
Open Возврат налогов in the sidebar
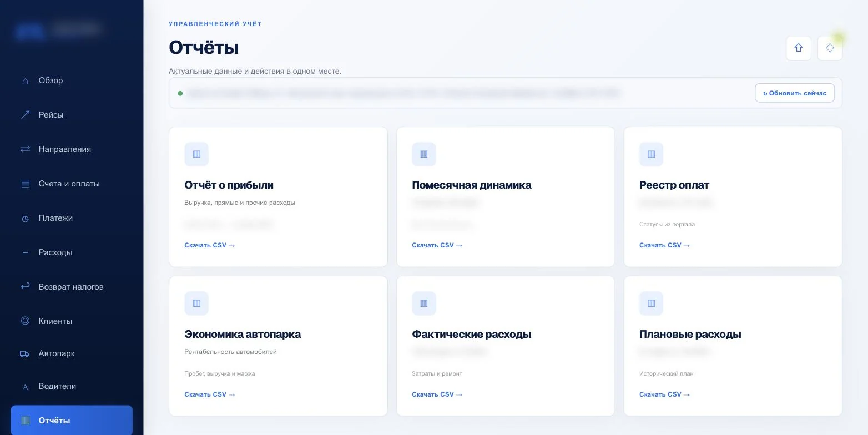pyautogui.click(x=72, y=287)
